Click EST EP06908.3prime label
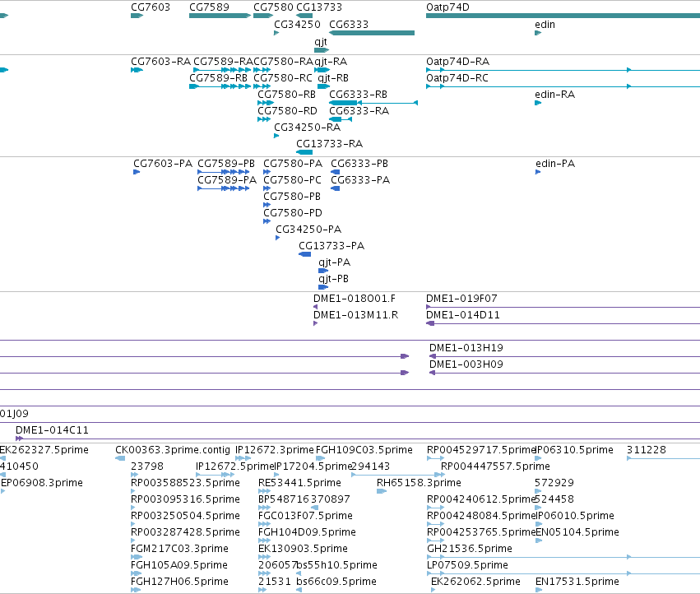Image resolution: width=700 pixels, height=594 pixels. point(41,483)
